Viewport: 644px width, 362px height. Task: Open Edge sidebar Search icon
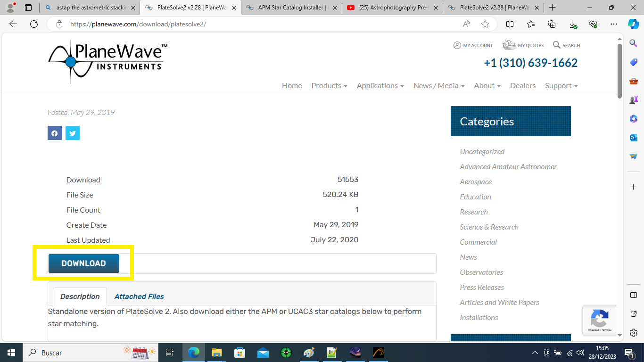634,43
